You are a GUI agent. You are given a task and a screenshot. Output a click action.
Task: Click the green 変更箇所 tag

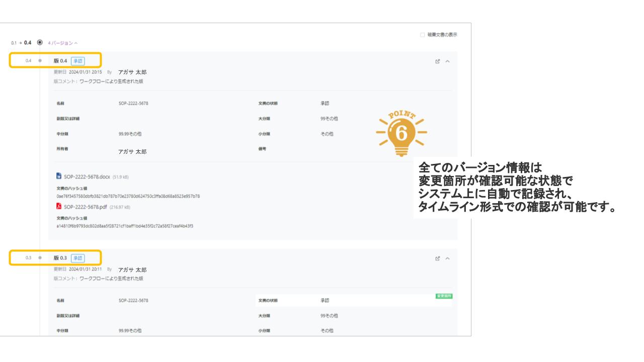444,296
